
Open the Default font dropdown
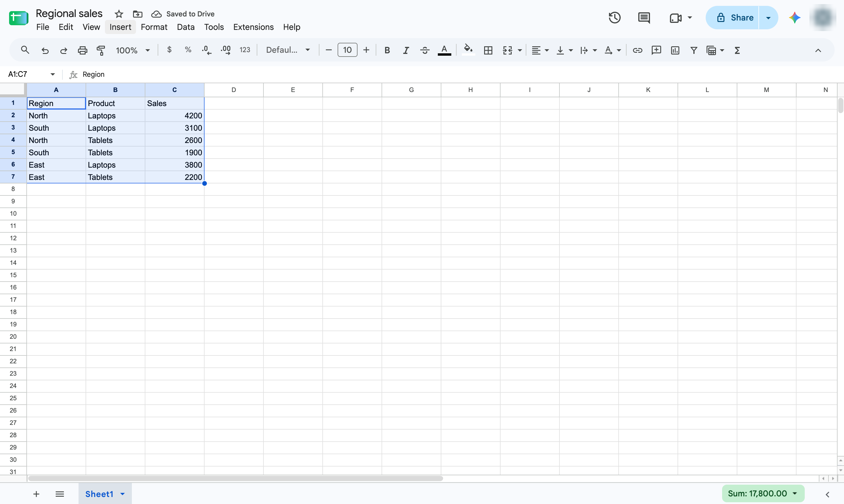[x=288, y=50]
